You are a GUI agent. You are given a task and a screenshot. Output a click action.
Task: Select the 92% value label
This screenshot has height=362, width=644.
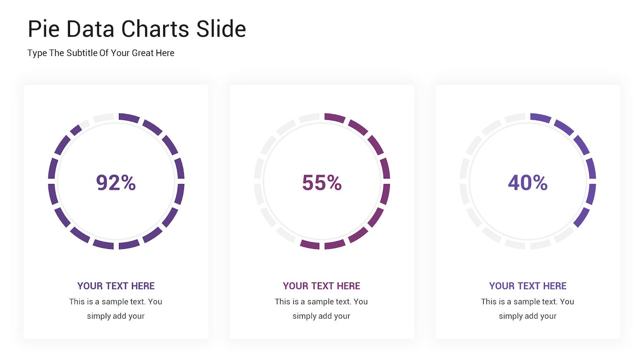click(x=116, y=183)
